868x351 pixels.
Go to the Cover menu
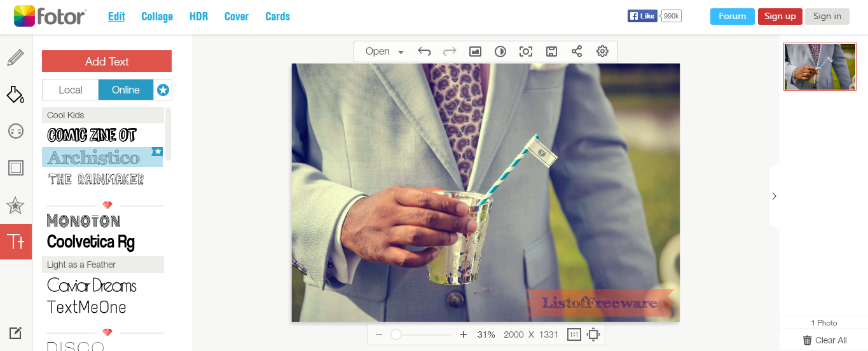click(x=237, y=17)
